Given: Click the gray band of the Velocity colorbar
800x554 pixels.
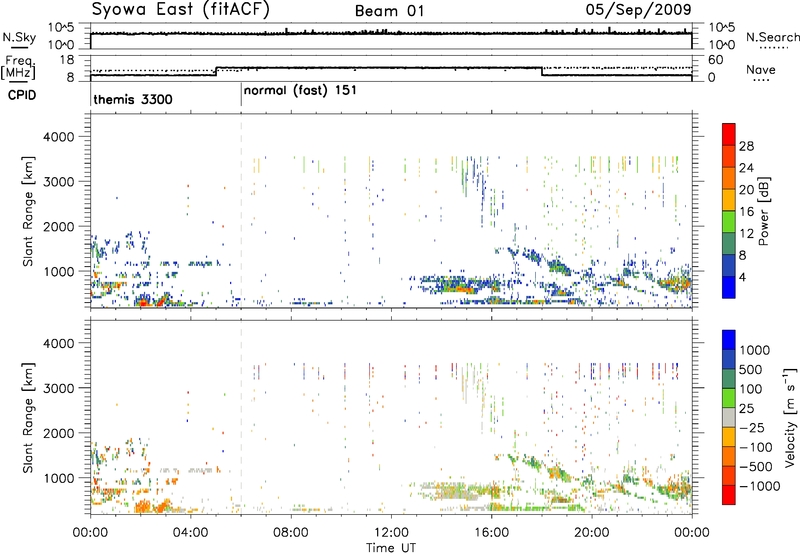Looking at the screenshot, I should point(729,417).
